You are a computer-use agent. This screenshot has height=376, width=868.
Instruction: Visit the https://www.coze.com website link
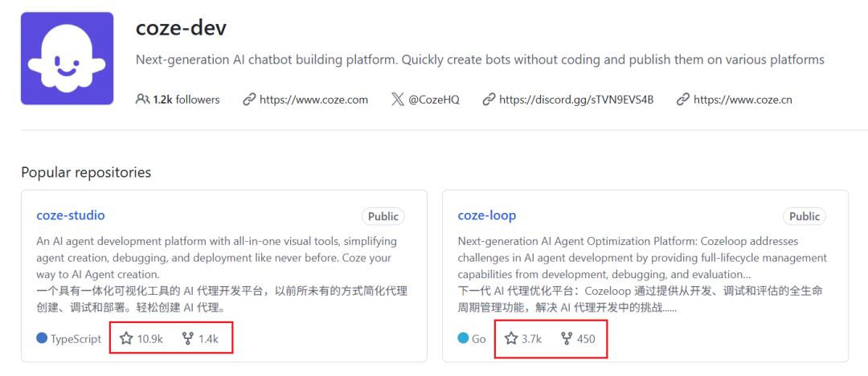(314, 100)
